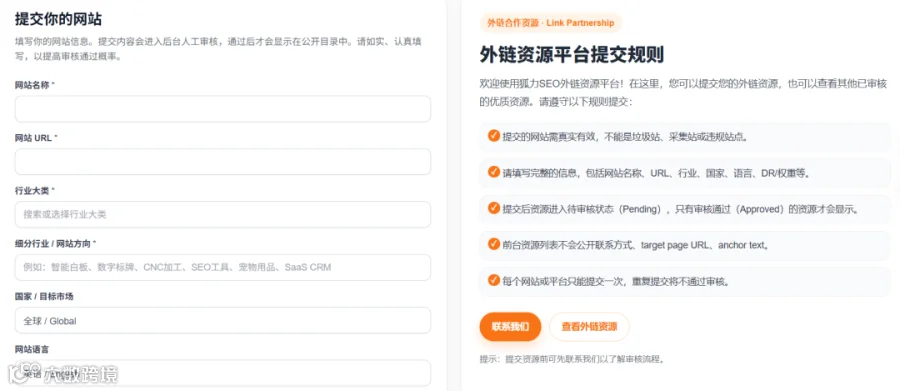Viewport: 900px width, 391px height.
Task: Click the 网站 URL * field label
Action: coord(36,138)
